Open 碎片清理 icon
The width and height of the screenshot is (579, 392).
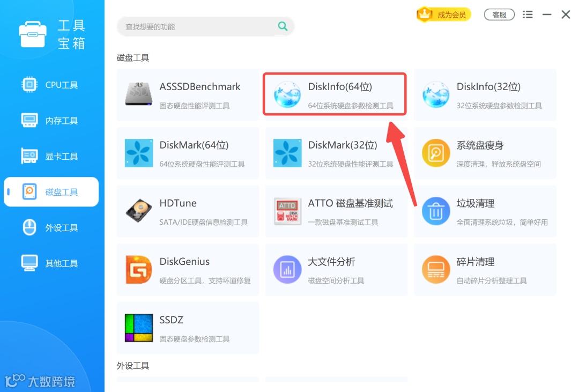click(436, 269)
